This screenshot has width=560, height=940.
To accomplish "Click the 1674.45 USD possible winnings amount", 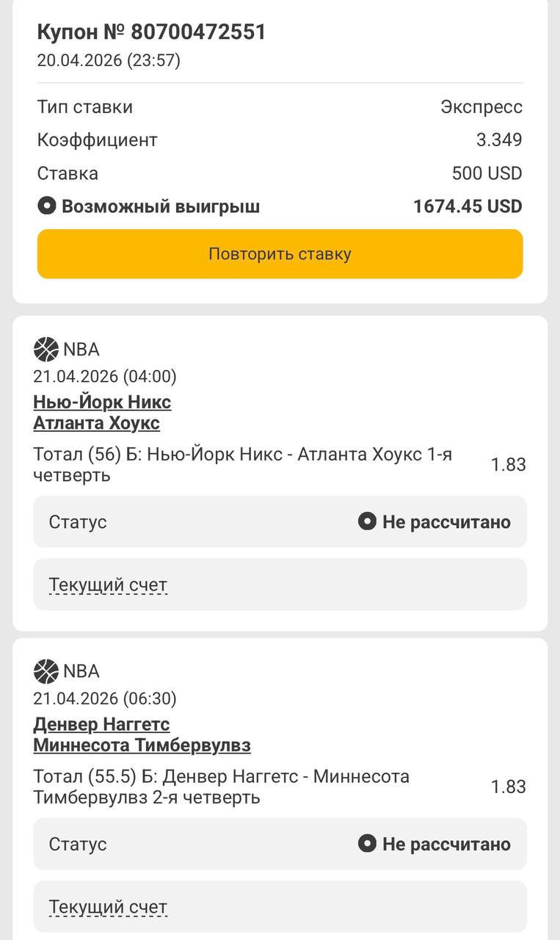I will 468,206.
